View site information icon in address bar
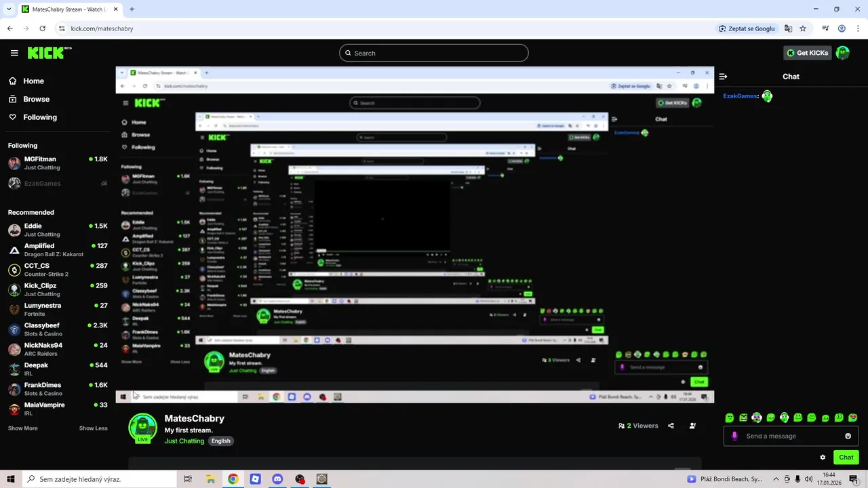 pyautogui.click(x=62, y=28)
